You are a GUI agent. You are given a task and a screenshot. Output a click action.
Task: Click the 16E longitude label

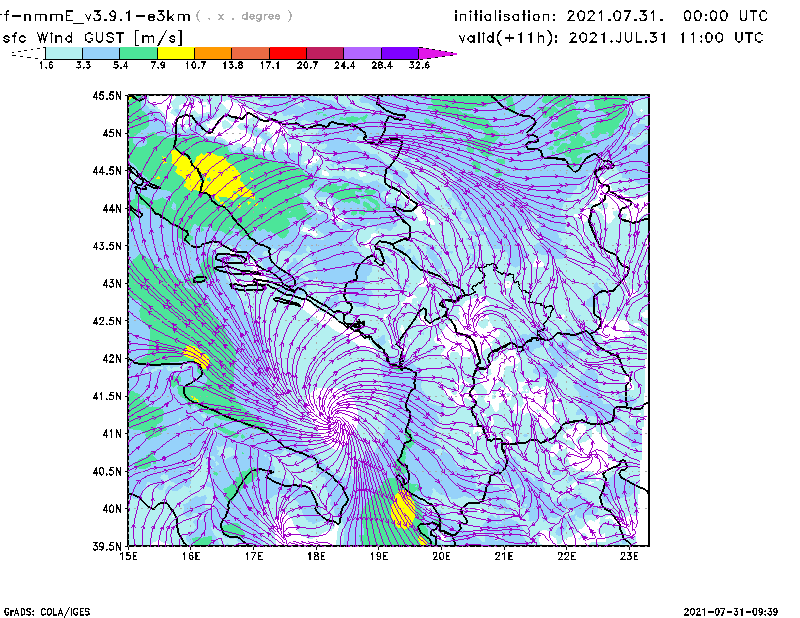tap(191, 556)
